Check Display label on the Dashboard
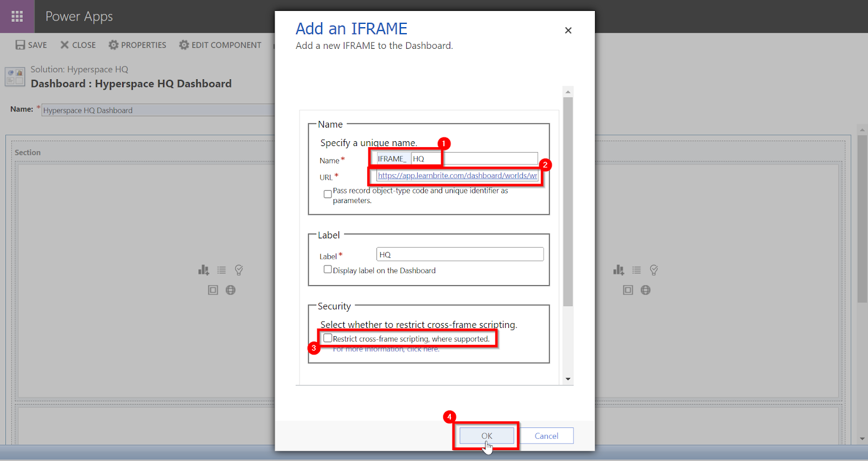This screenshot has height=461, width=868. tap(328, 269)
